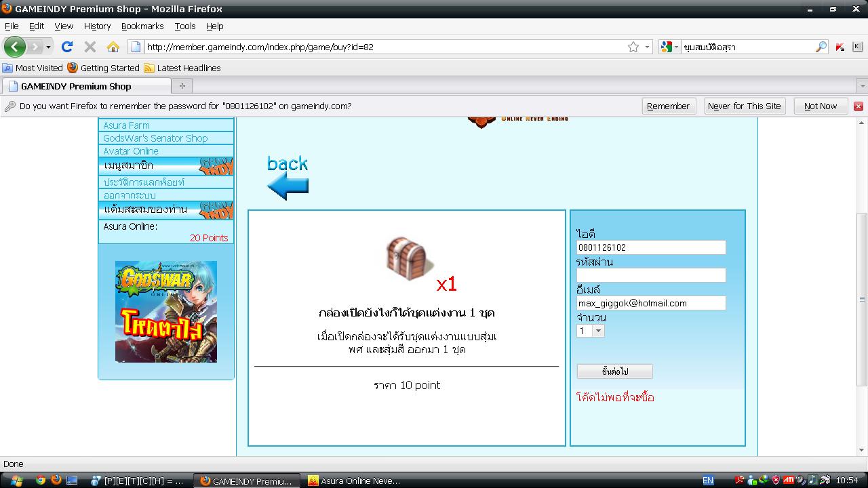Open the Asura Farm sidebar link

(126, 125)
